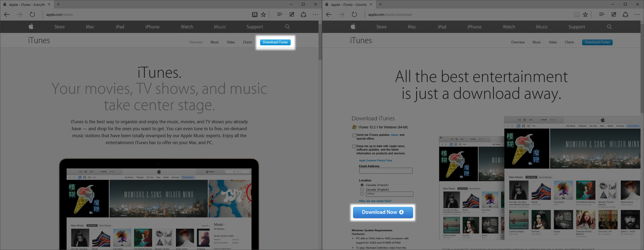The height and width of the screenshot is (250, 644).
Task: Follow the 'news' link in the updates text
Action: click(x=394, y=135)
